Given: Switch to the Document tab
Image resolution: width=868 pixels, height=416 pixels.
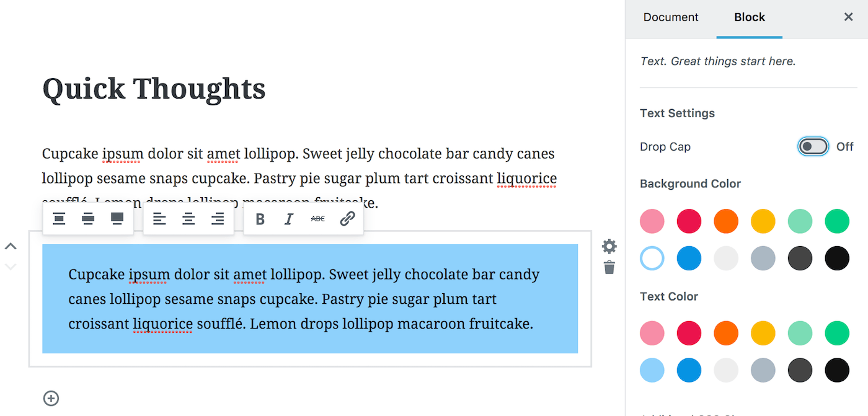Looking at the screenshot, I should pos(671,17).
